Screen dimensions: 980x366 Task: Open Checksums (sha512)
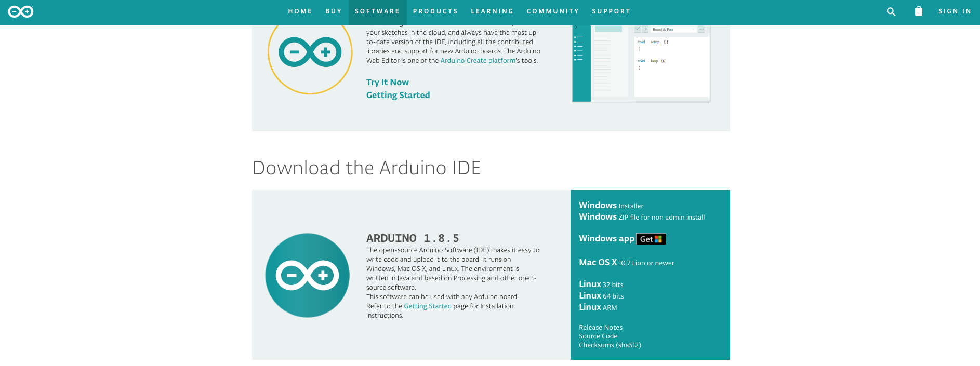click(610, 345)
